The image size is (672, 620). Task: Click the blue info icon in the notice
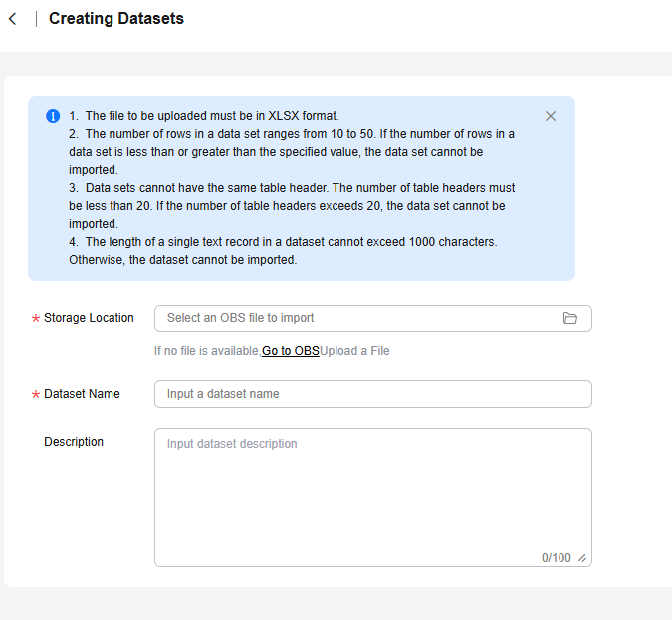(x=53, y=116)
